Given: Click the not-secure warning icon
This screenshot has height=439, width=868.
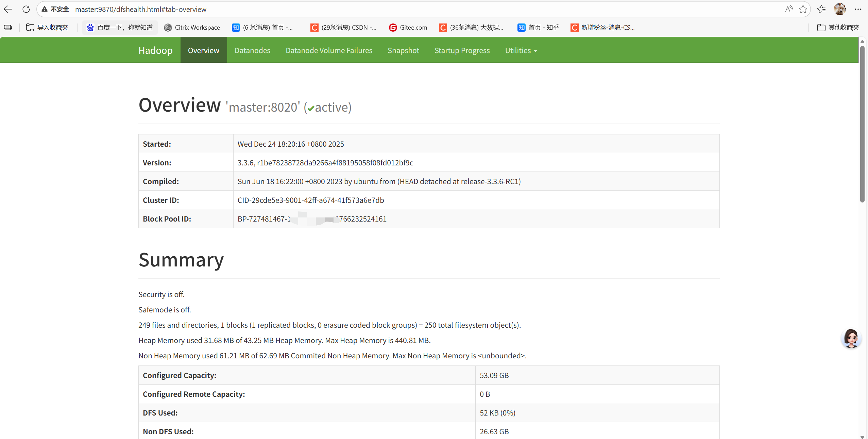Looking at the screenshot, I should pyautogui.click(x=45, y=9).
